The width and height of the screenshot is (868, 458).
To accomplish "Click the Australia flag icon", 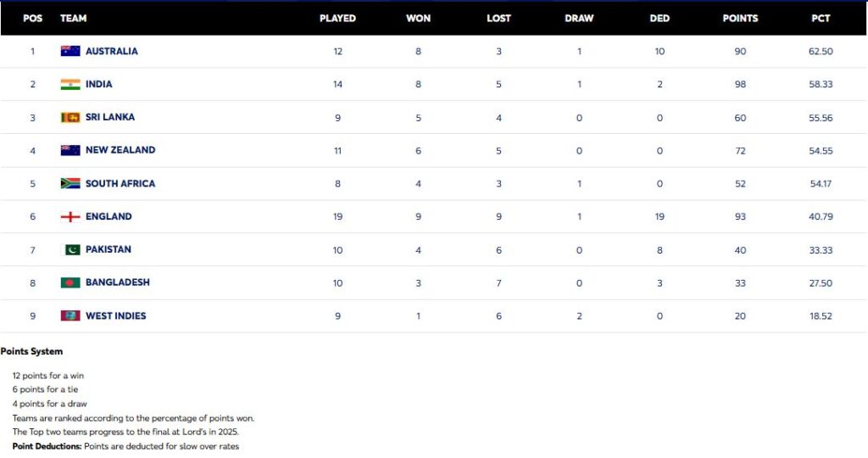I will tap(70, 51).
